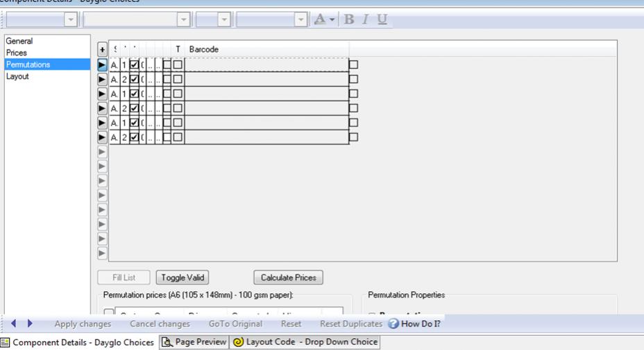Open Layout Code - Drop Down Choice tab
Screen dimensions: 644x350
tap(305, 342)
